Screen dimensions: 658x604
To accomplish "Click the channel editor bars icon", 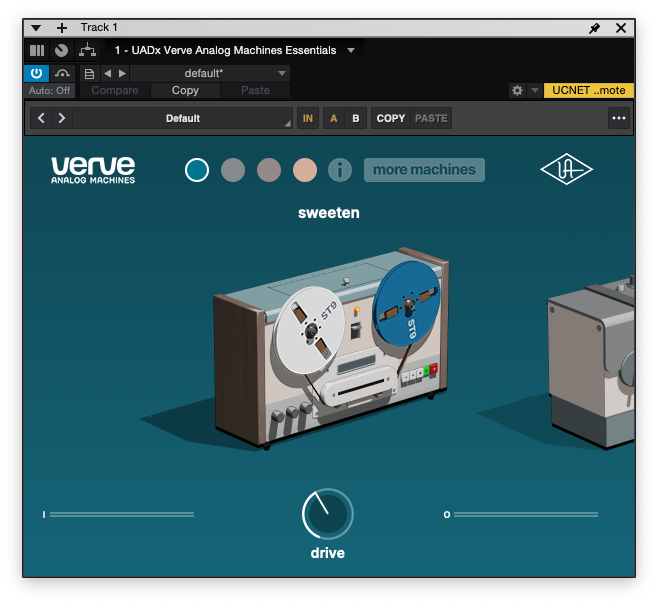I will 37,51.
